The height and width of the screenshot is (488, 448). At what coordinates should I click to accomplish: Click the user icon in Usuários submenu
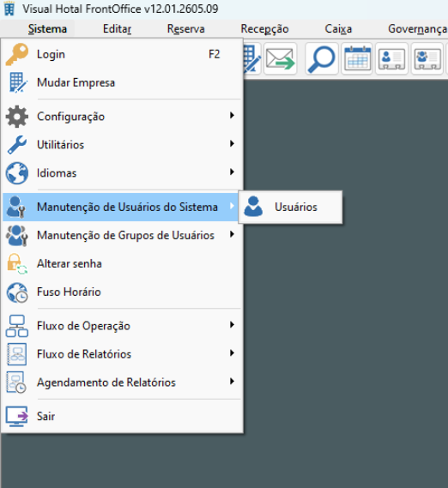click(253, 207)
